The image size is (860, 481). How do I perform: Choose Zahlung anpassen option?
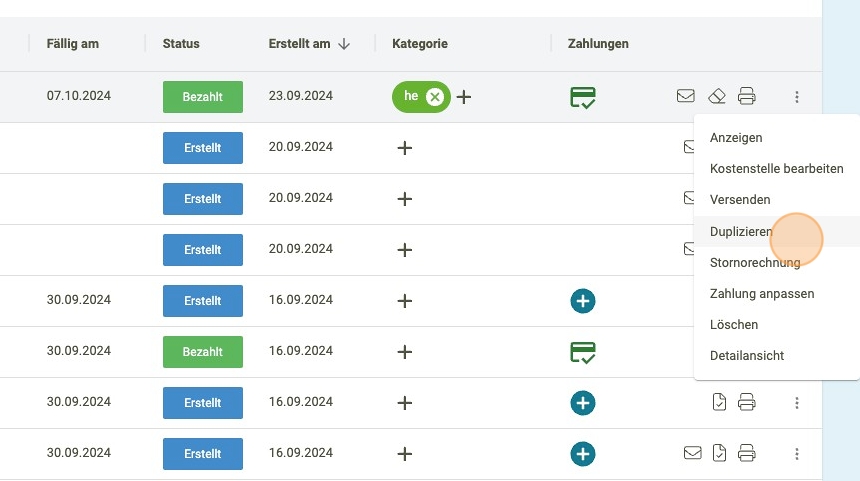click(762, 293)
